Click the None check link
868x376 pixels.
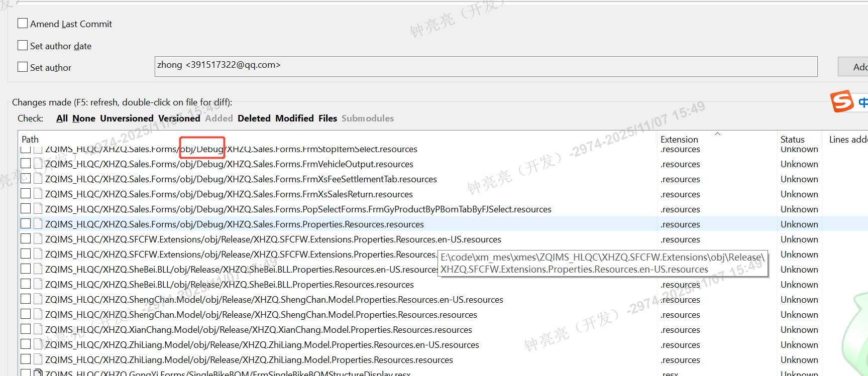pos(84,118)
